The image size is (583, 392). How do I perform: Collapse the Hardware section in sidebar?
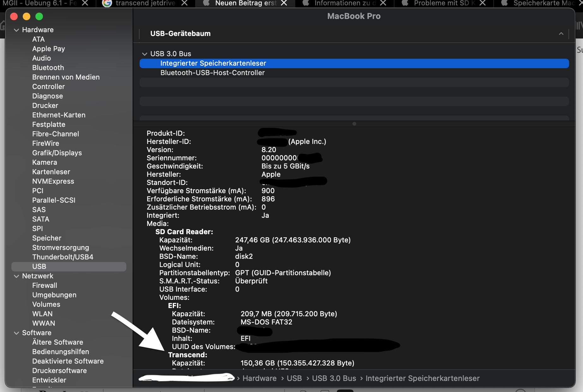16,30
